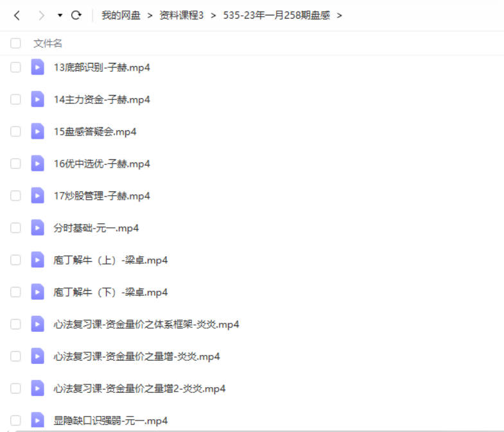Check the box for 庖丁解牛（下）-梁卓.mp4
This screenshot has height=432, width=504.
tap(15, 292)
